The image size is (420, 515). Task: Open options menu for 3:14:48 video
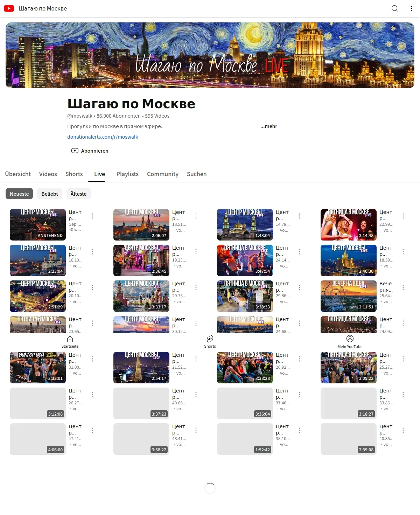tap(403, 216)
